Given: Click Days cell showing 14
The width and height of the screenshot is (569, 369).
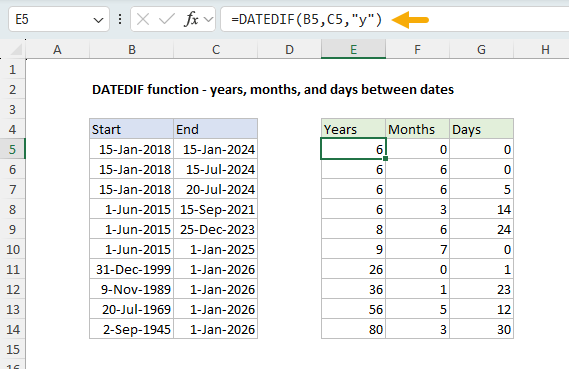Looking at the screenshot, I should tap(481, 209).
